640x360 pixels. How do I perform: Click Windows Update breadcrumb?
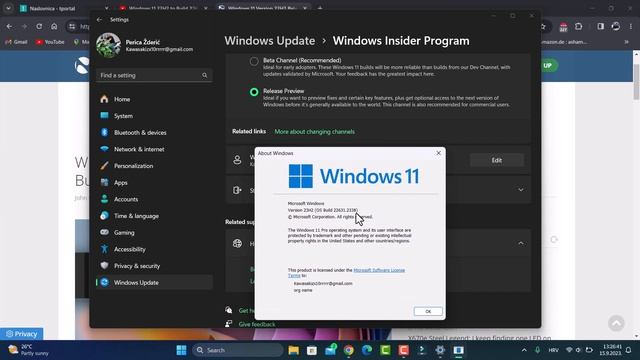coord(270,41)
